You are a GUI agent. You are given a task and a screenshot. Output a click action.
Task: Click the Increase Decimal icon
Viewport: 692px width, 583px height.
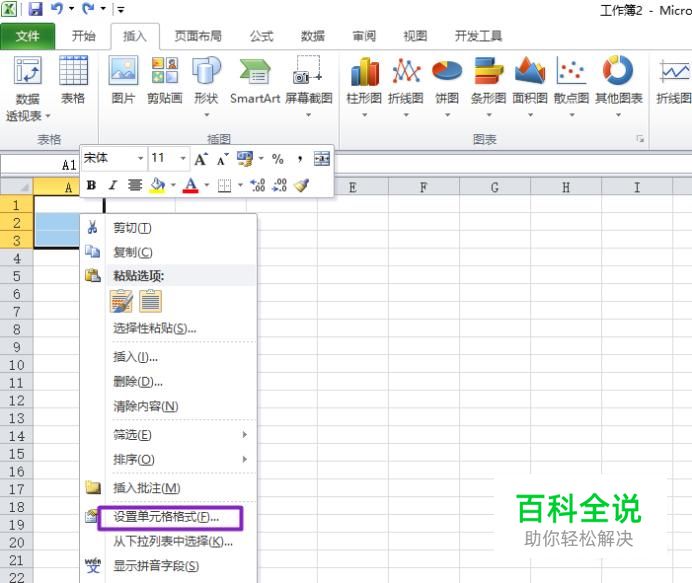(258, 185)
